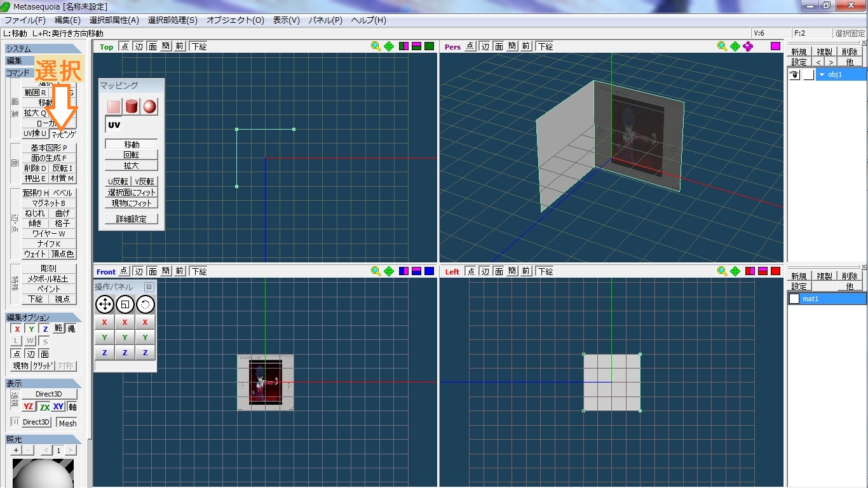The image size is (868, 488).
Task: Choose UV mapping mode button
Action: click(114, 125)
